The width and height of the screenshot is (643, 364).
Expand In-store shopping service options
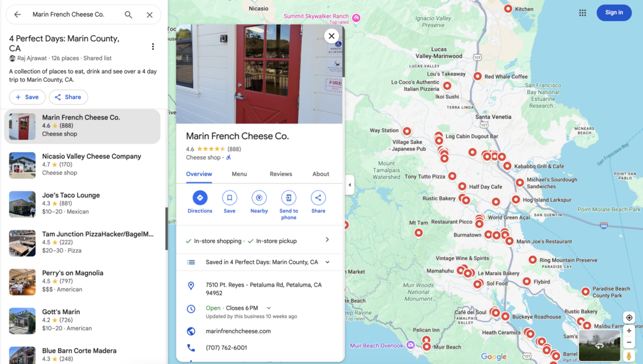pyautogui.click(x=259, y=241)
